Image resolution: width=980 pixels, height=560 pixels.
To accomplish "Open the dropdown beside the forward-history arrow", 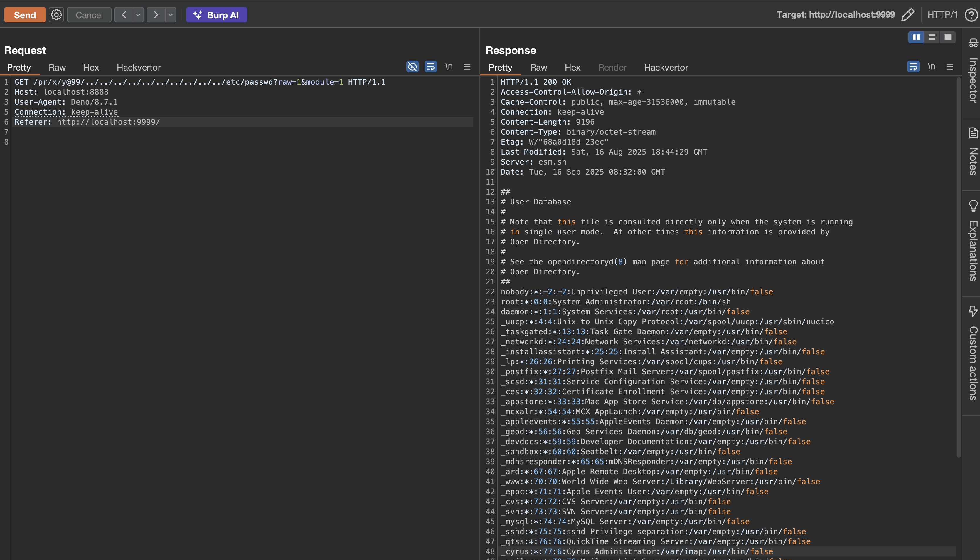I will [x=170, y=15].
